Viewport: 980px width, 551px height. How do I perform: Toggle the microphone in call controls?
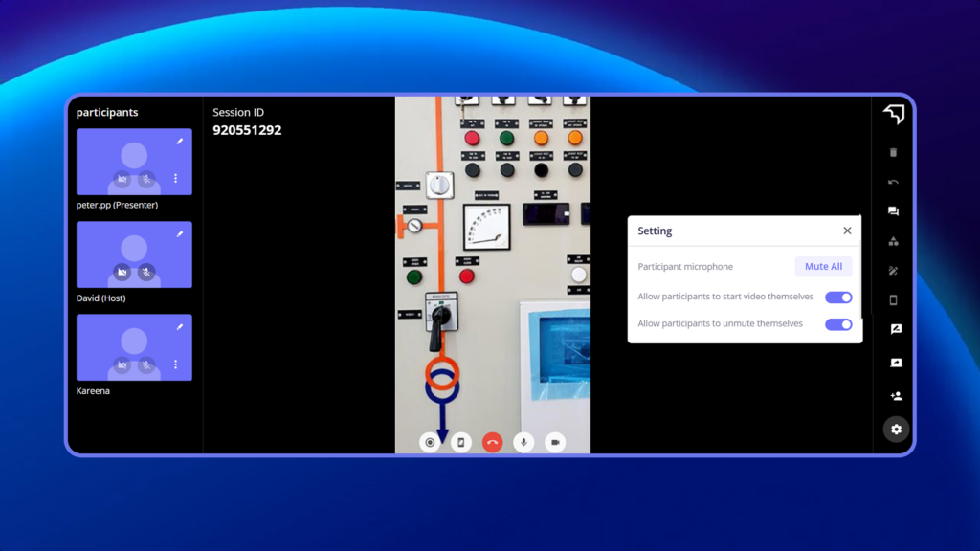[523, 442]
